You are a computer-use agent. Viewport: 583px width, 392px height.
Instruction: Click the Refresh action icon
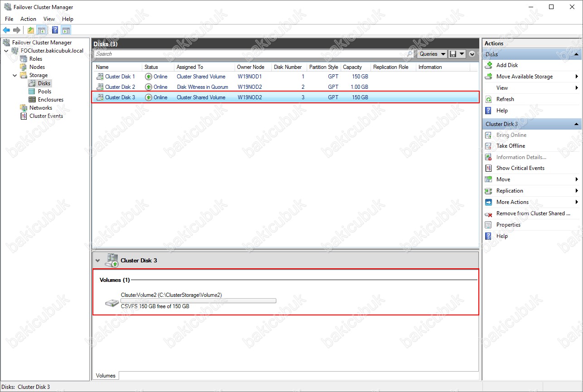pyautogui.click(x=488, y=99)
